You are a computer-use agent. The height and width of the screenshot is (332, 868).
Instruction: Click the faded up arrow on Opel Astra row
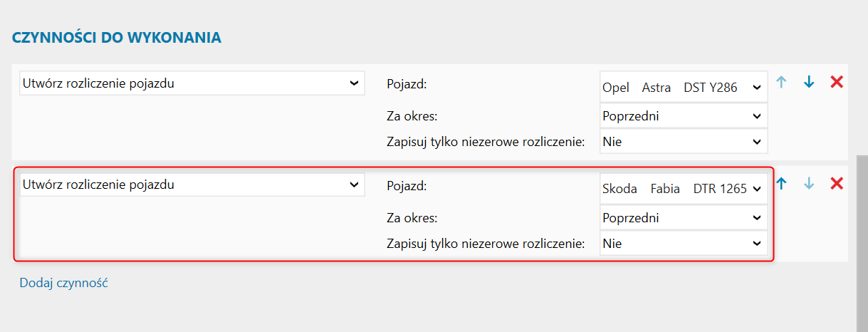pos(781,82)
